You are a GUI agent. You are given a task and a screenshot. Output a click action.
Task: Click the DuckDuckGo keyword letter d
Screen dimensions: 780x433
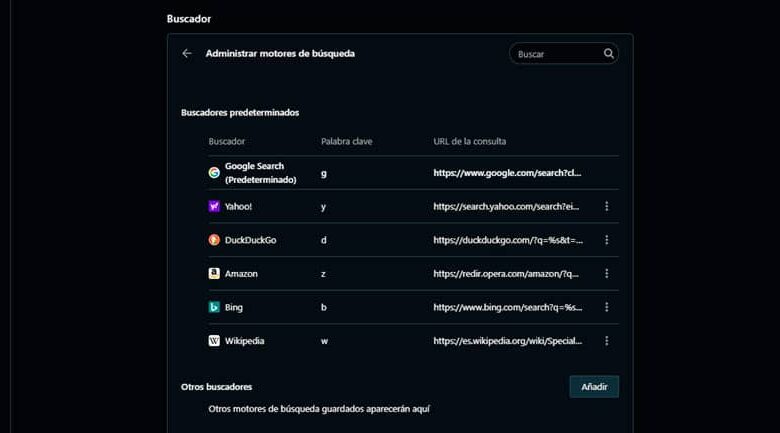tap(324, 240)
